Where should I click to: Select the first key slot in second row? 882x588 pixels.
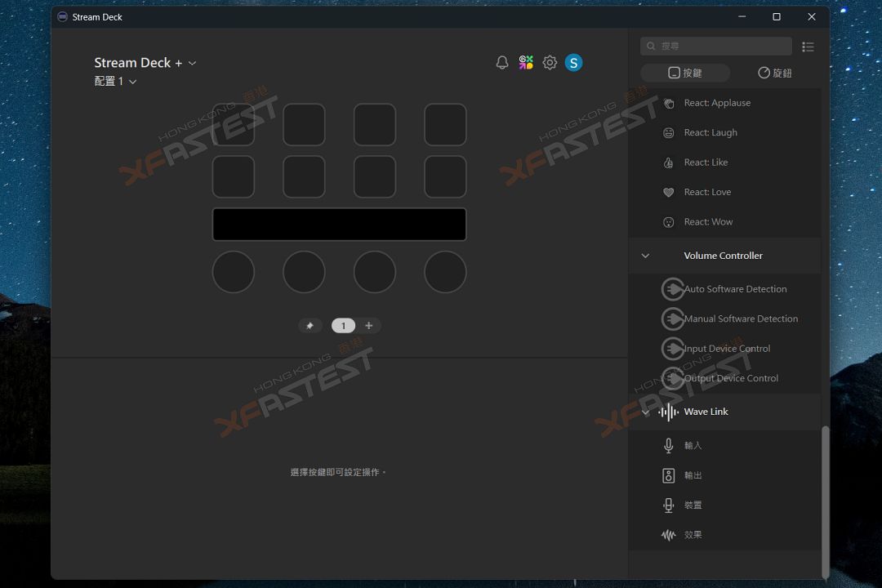coord(234,176)
